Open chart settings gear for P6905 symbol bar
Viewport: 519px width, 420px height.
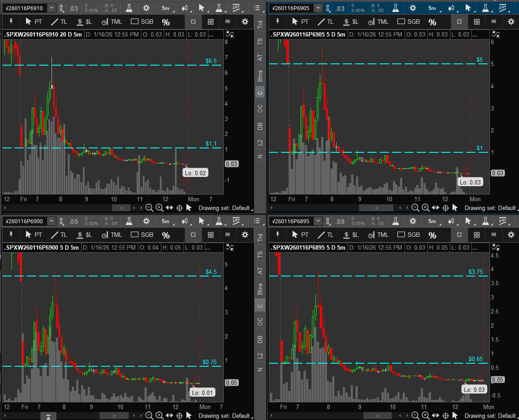pyautogui.click(x=413, y=8)
